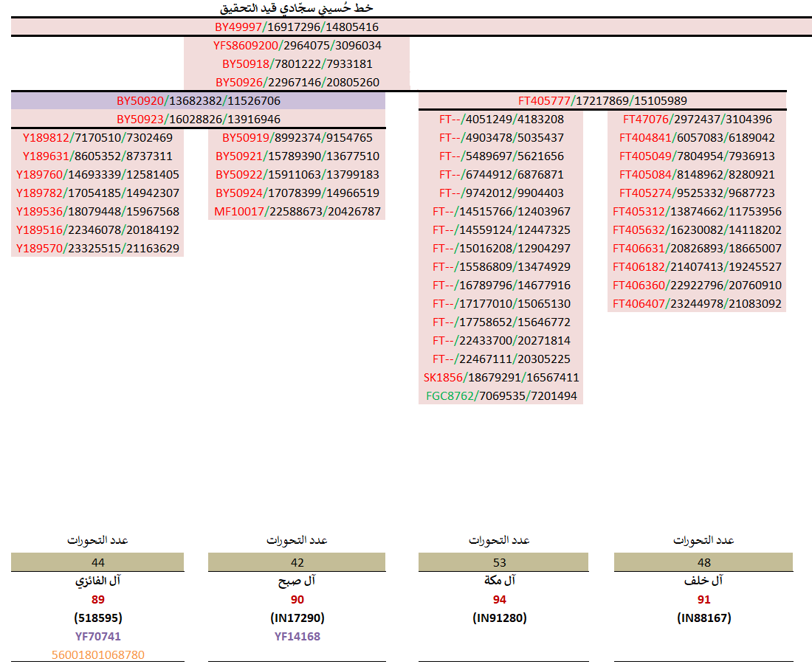Select the mutation count cell showing 53

(500, 563)
